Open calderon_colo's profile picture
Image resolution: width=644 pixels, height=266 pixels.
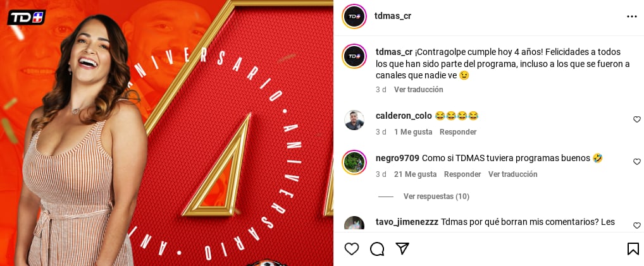pos(354,120)
